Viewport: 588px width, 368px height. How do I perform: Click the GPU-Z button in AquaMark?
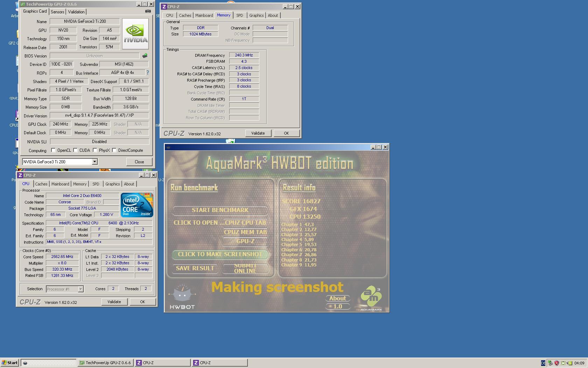(245, 241)
